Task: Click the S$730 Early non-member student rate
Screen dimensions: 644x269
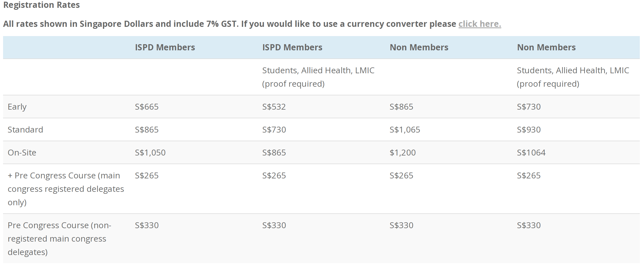Action: pyautogui.click(x=529, y=107)
